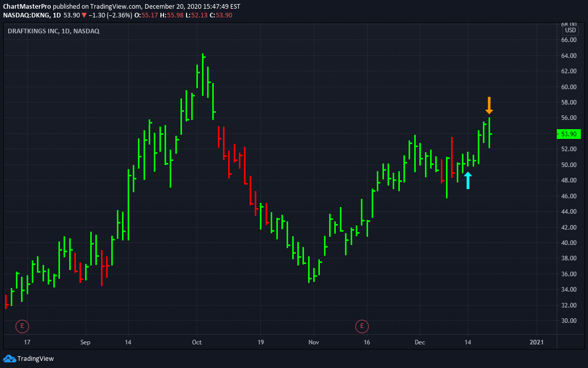
Task: Click the TradingView text at bottom left
Action: coord(35,359)
